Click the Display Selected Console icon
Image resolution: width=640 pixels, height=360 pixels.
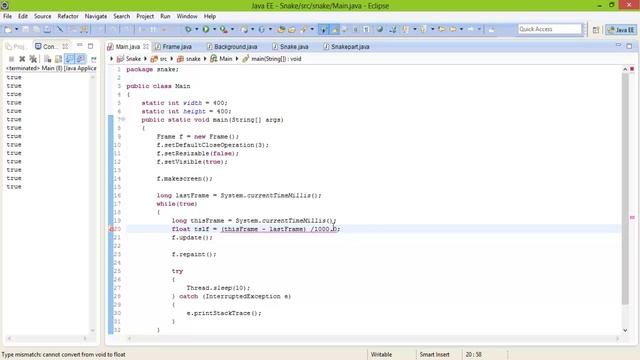(x=93, y=59)
